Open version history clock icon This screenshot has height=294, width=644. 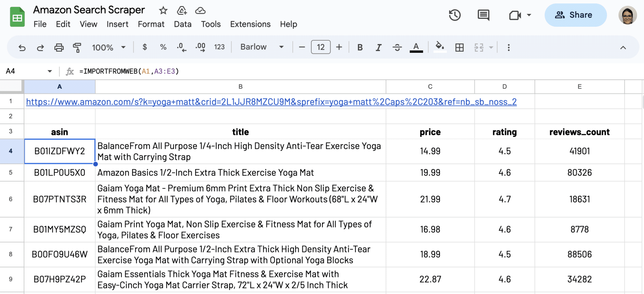(x=454, y=15)
